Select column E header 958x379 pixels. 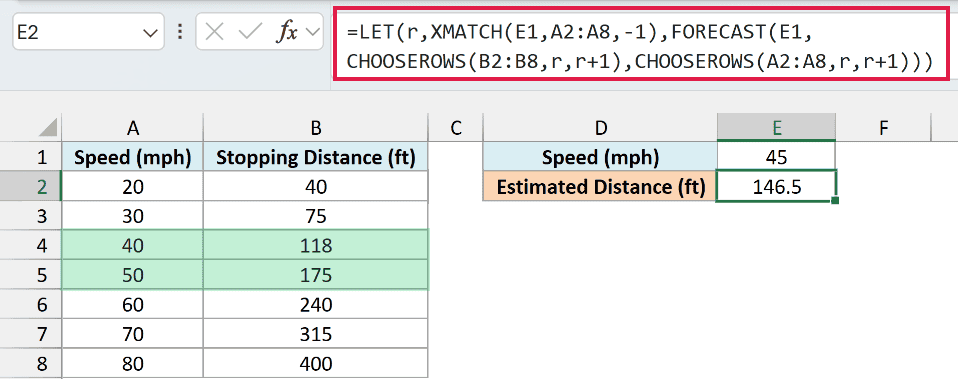coord(777,127)
